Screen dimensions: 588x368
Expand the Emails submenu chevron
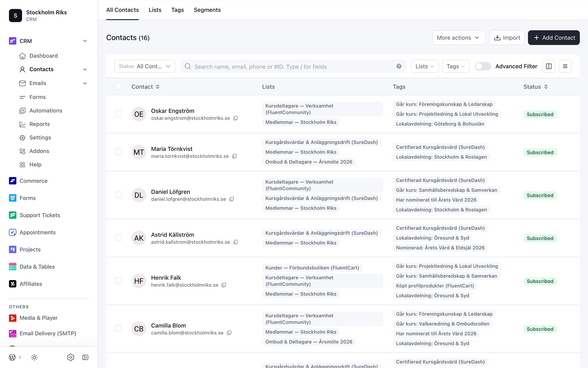pos(85,83)
